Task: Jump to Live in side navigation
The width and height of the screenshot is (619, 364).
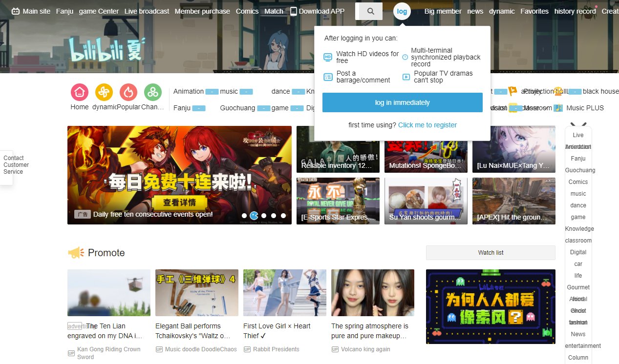Action: pos(578,135)
